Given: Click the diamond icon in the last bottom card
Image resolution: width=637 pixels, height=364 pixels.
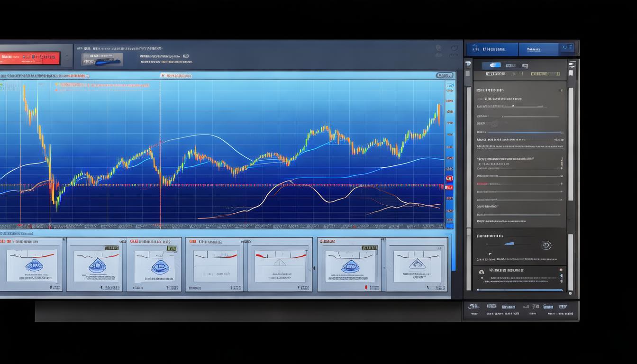Looking at the screenshot, I should click(417, 264).
